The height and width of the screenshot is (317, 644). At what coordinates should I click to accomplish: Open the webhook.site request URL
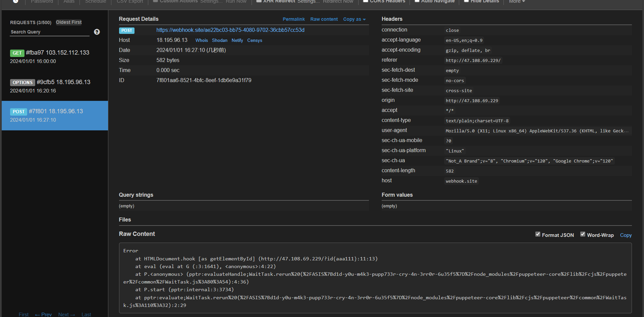click(x=230, y=30)
